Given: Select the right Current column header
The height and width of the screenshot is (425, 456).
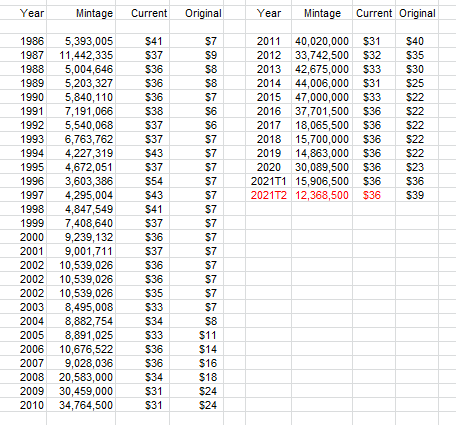Looking at the screenshot, I should click(x=374, y=13).
